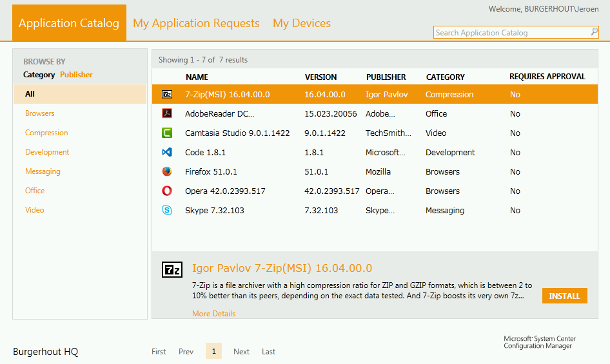Click Welcome, BURGERHOUT\Jeroen text
The image size is (610, 364).
click(544, 8)
